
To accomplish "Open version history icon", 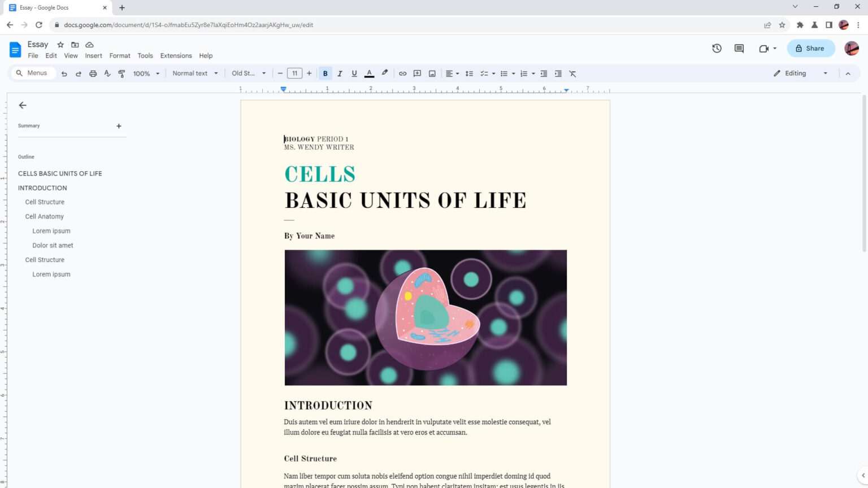I will point(717,48).
